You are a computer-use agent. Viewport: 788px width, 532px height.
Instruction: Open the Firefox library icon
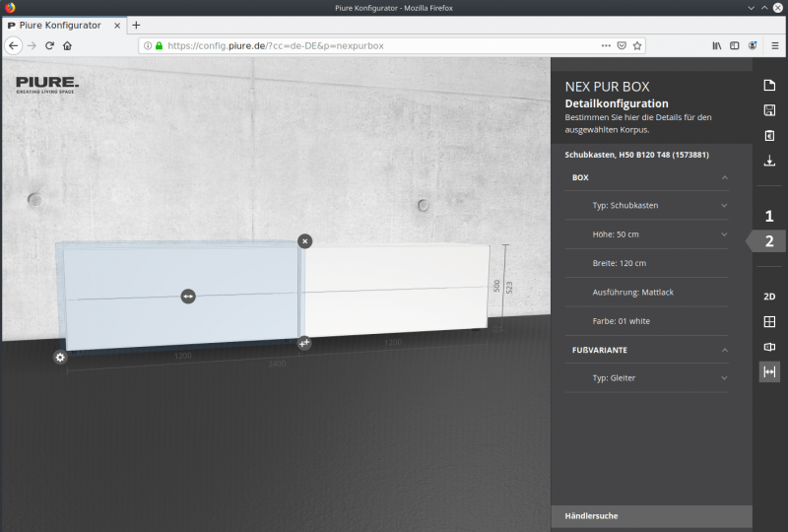[717, 45]
